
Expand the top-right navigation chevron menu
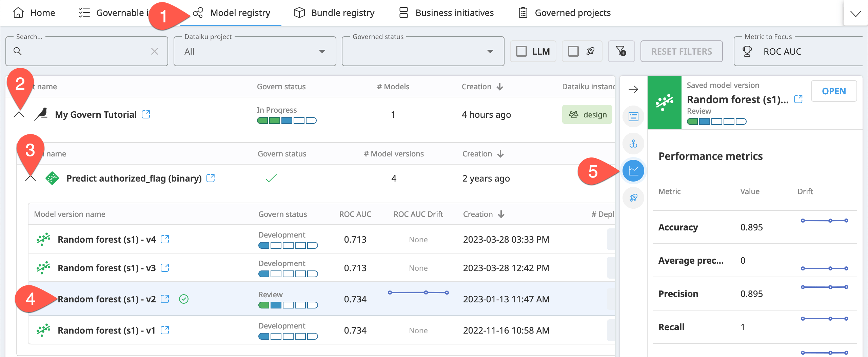[855, 14]
